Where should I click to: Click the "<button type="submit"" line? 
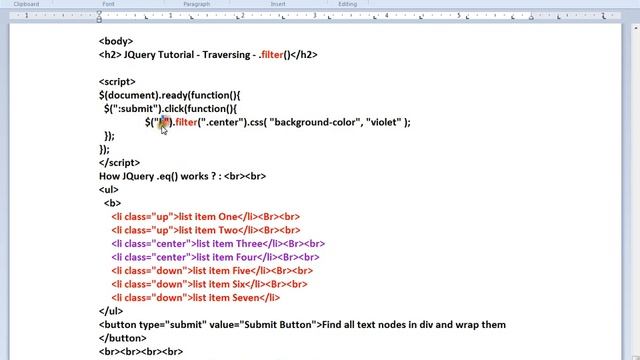click(302, 324)
